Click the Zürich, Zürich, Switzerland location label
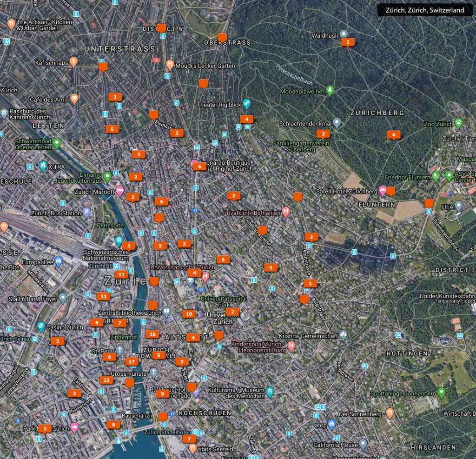The width and height of the screenshot is (476, 459). tap(424, 10)
